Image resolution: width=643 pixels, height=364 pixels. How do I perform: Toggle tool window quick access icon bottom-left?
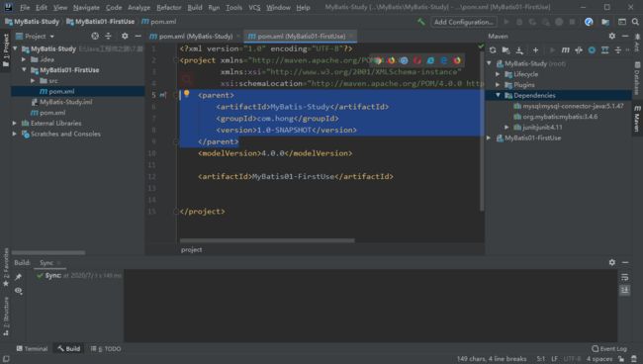point(6,359)
